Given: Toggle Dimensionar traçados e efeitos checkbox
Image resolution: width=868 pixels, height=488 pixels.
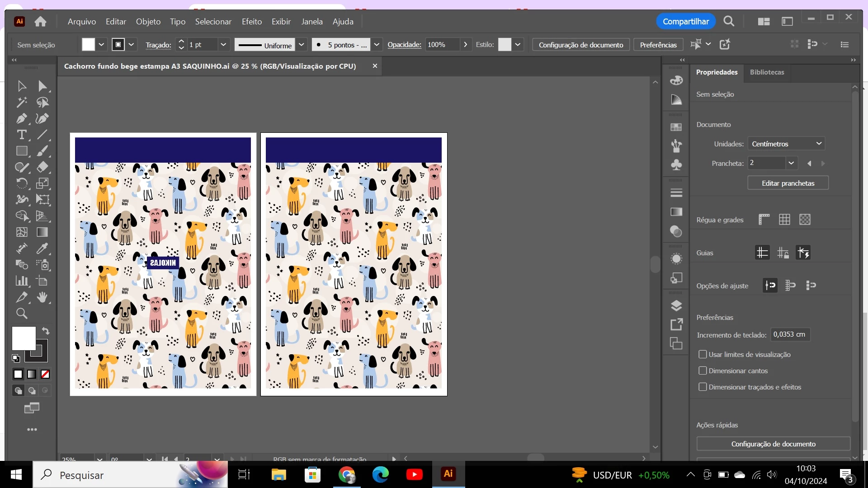Looking at the screenshot, I should 703,387.
